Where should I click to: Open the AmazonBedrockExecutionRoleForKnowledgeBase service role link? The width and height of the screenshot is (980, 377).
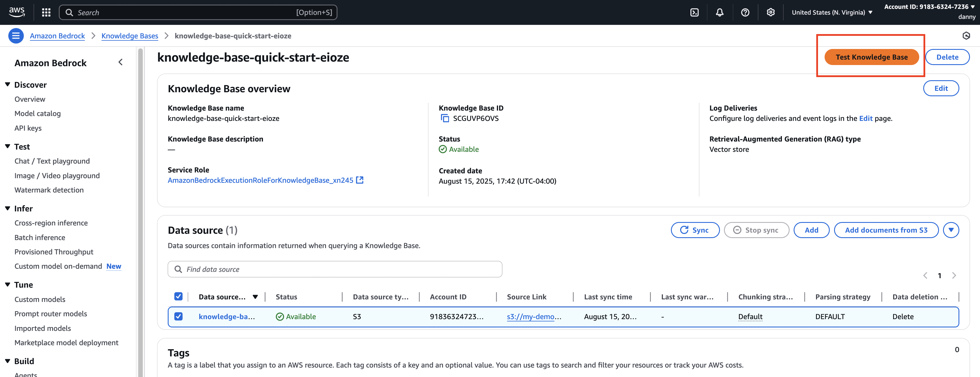(261, 180)
